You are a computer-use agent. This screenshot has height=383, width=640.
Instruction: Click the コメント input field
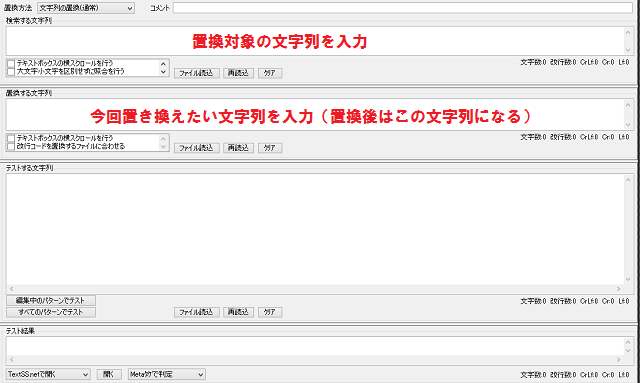coord(402,8)
